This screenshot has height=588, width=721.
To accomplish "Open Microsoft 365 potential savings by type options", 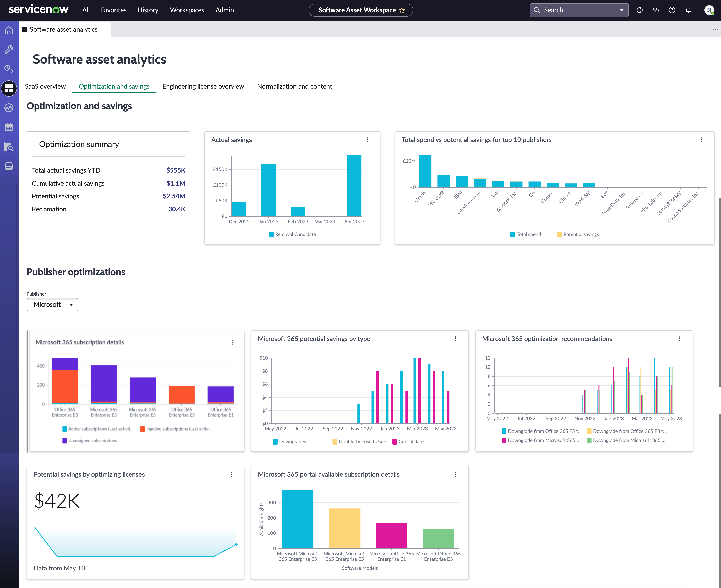I will [456, 339].
